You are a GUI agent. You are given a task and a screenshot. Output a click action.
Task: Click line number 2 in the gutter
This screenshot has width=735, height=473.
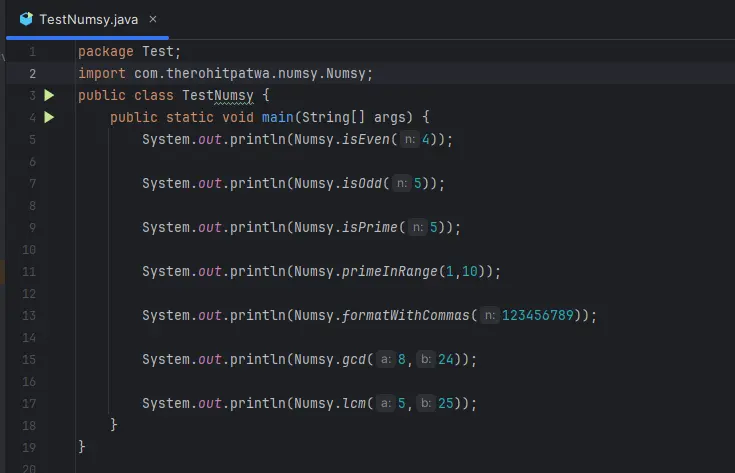point(33,74)
